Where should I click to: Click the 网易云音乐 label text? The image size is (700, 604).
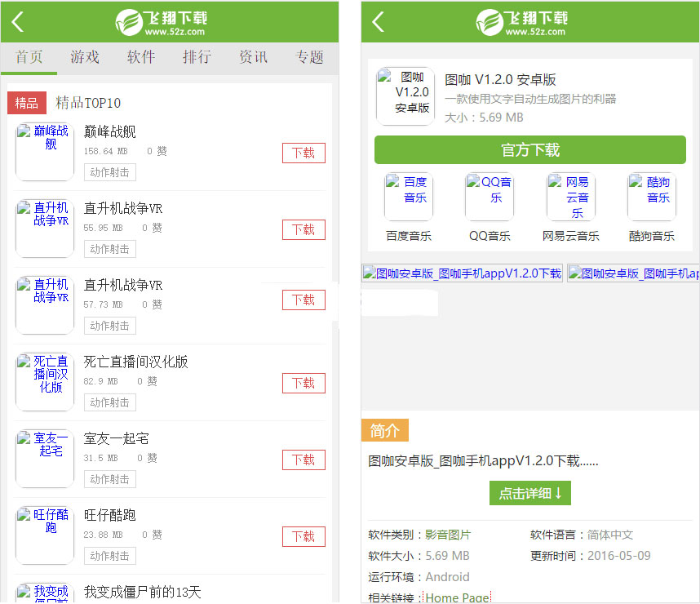tap(571, 236)
